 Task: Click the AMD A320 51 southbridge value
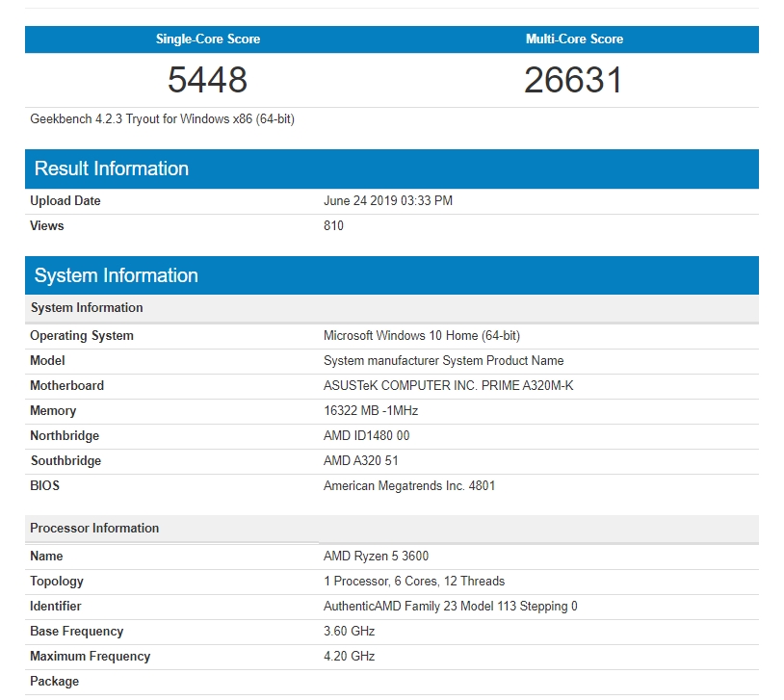361,461
